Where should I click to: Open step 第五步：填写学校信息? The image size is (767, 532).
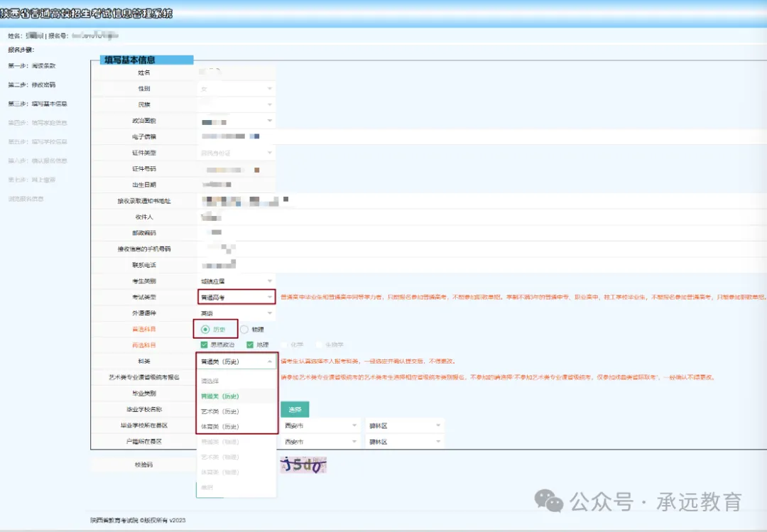(38, 142)
